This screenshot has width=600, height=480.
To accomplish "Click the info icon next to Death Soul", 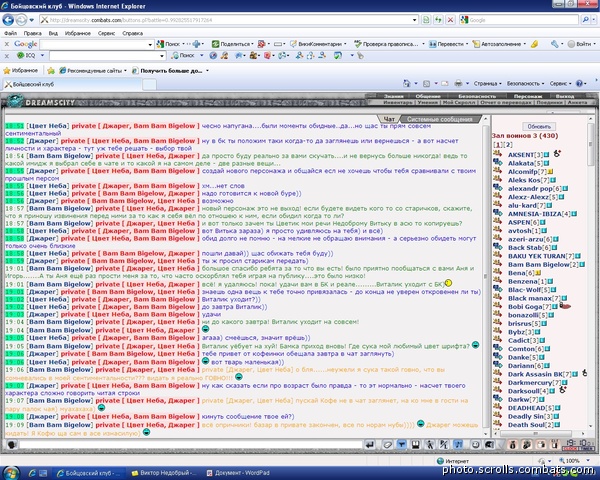I will (557, 425).
